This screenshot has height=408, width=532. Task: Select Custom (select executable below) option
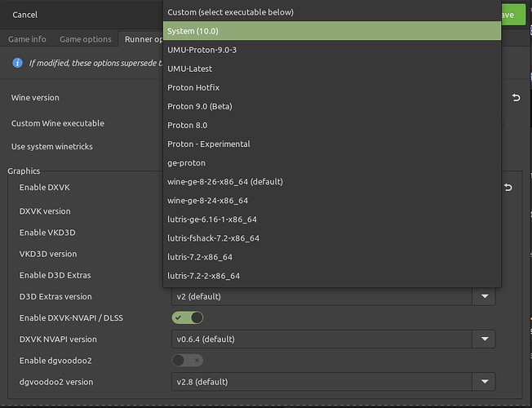[332, 12]
